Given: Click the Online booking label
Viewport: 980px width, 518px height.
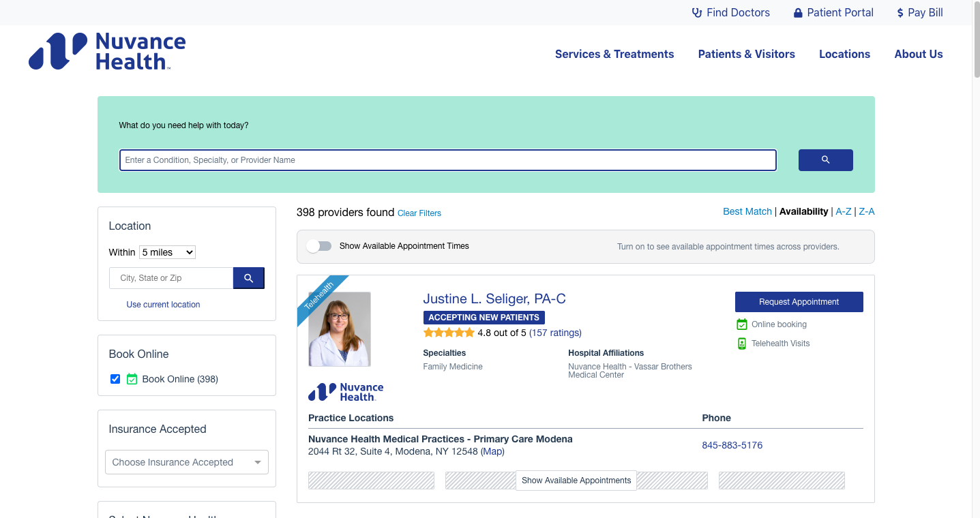Looking at the screenshot, I should 779,324.
